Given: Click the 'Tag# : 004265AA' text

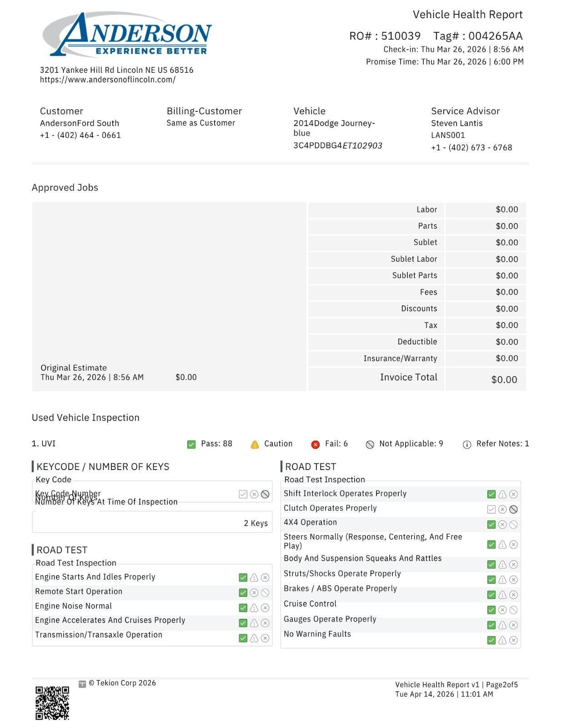Looking at the screenshot, I should pyautogui.click(x=478, y=36).
